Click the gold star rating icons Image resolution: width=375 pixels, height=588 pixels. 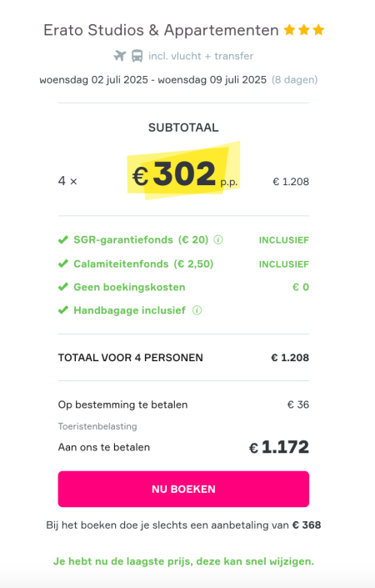tap(304, 30)
